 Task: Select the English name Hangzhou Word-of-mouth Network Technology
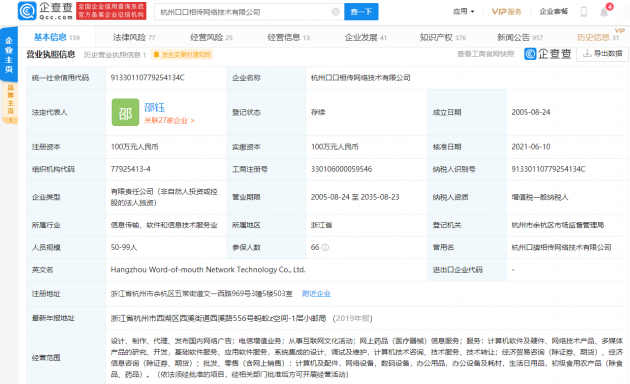pos(208,270)
